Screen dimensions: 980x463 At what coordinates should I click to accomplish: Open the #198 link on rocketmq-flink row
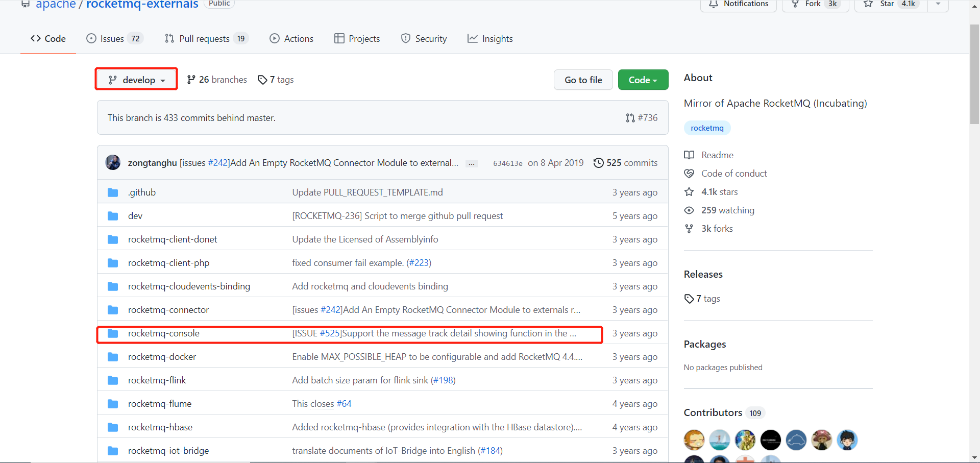pyautogui.click(x=444, y=380)
